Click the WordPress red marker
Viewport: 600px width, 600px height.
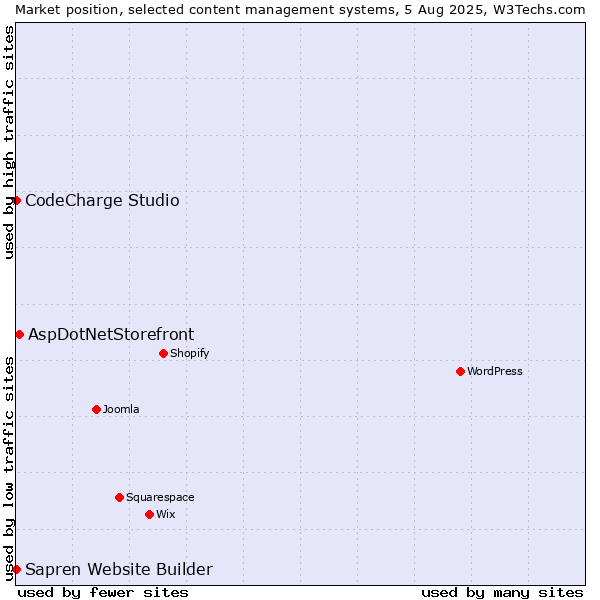point(460,371)
